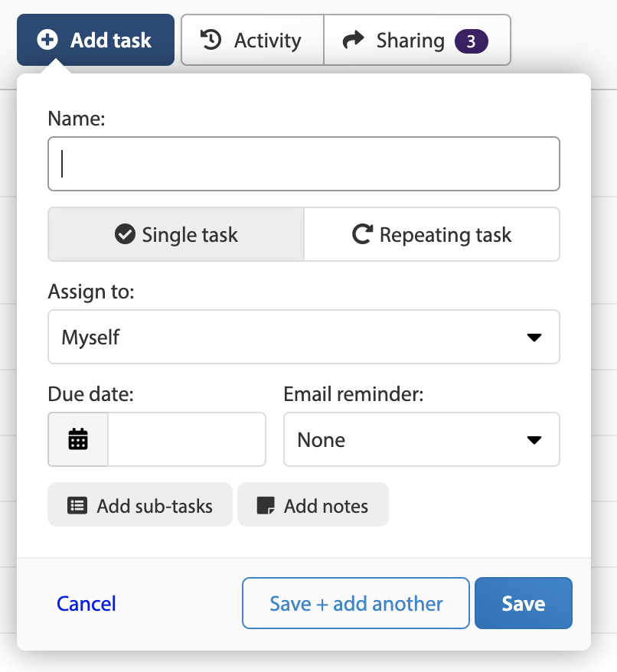This screenshot has height=672, width=617.
Task: Click the Sharing arrow icon
Action: click(354, 40)
